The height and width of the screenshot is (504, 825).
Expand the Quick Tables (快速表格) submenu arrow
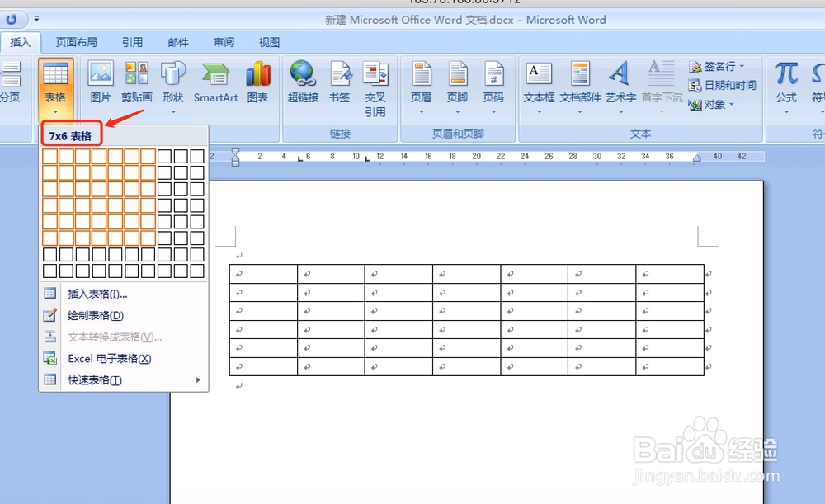198,379
